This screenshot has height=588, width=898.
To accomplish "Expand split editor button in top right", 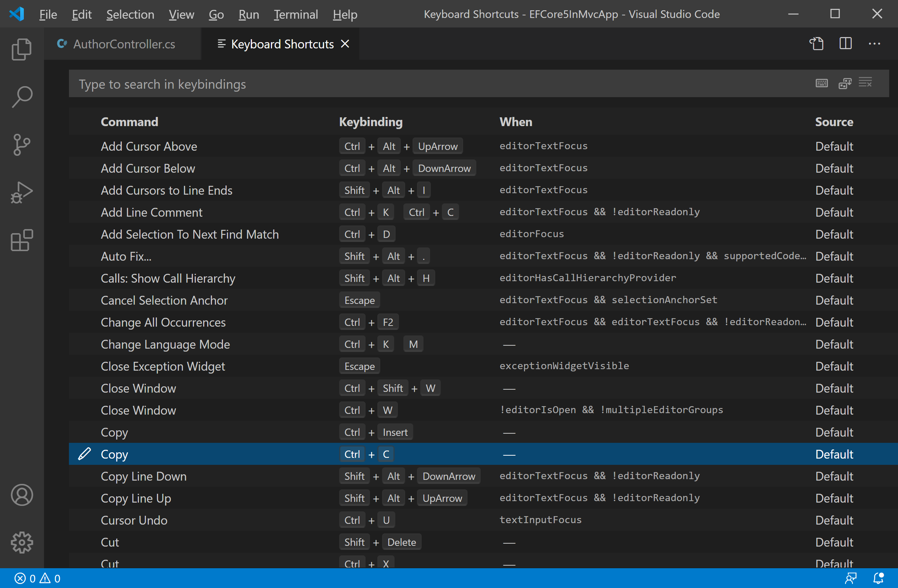I will pyautogui.click(x=845, y=44).
